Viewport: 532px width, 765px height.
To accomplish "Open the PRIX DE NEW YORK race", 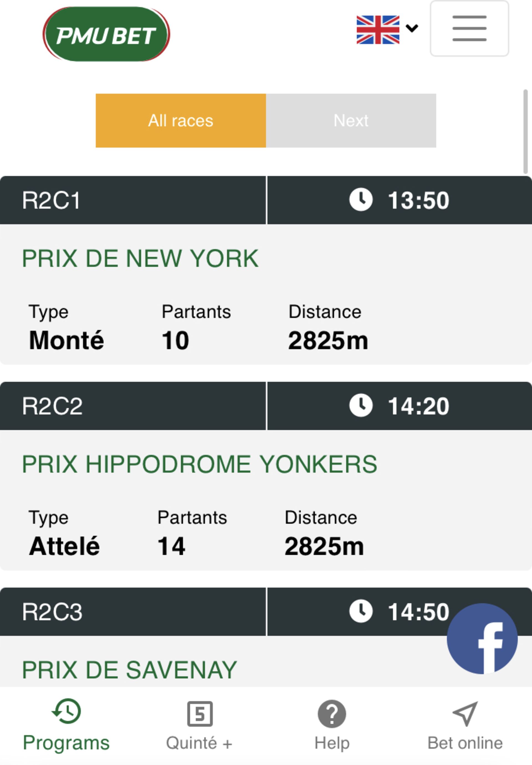I will click(x=140, y=258).
